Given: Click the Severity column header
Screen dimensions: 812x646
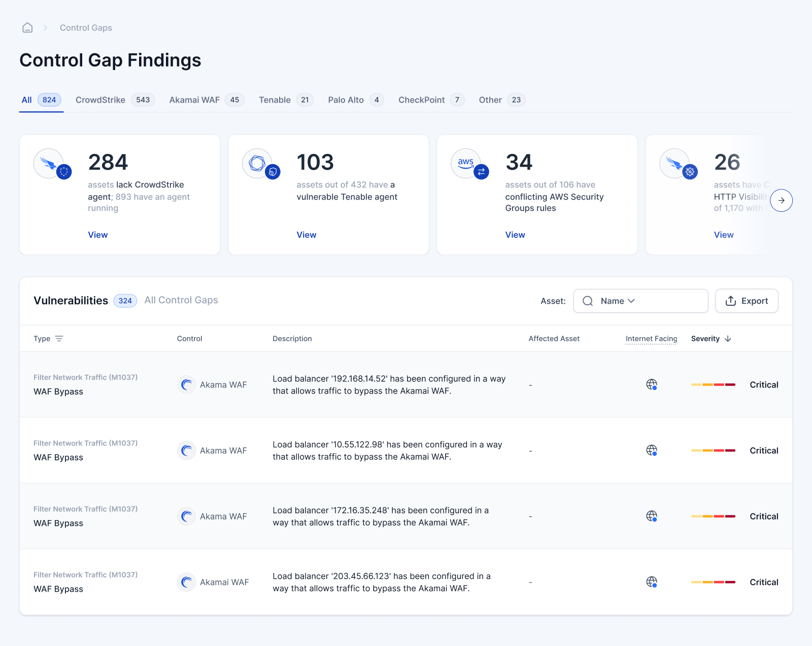Looking at the screenshot, I should click(705, 339).
